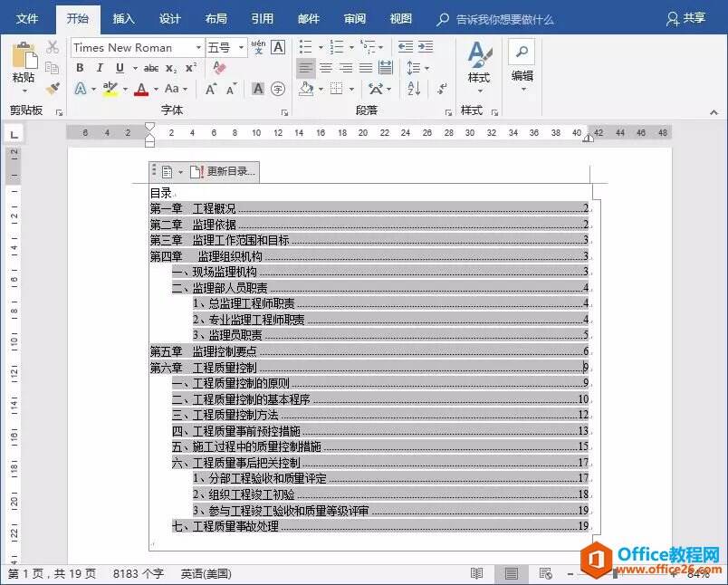The width and height of the screenshot is (728, 585).
Task: Click the Paste clipboard icon
Action: tap(24, 56)
